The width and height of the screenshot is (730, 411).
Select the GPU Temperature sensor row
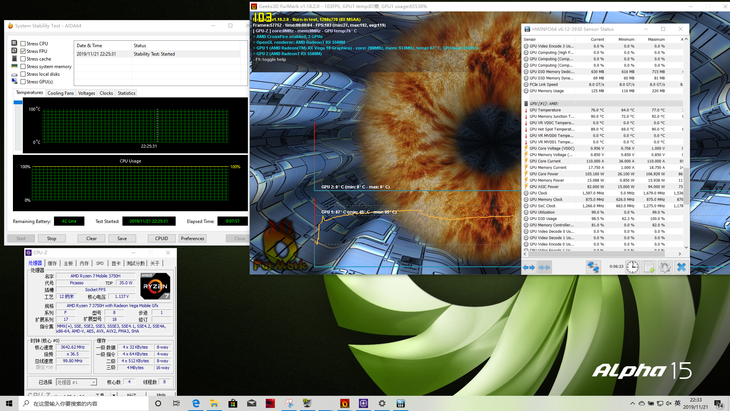tap(603, 110)
